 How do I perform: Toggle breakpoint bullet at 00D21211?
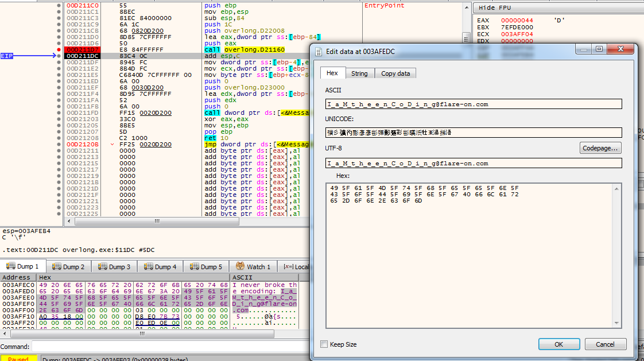(59, 151)
